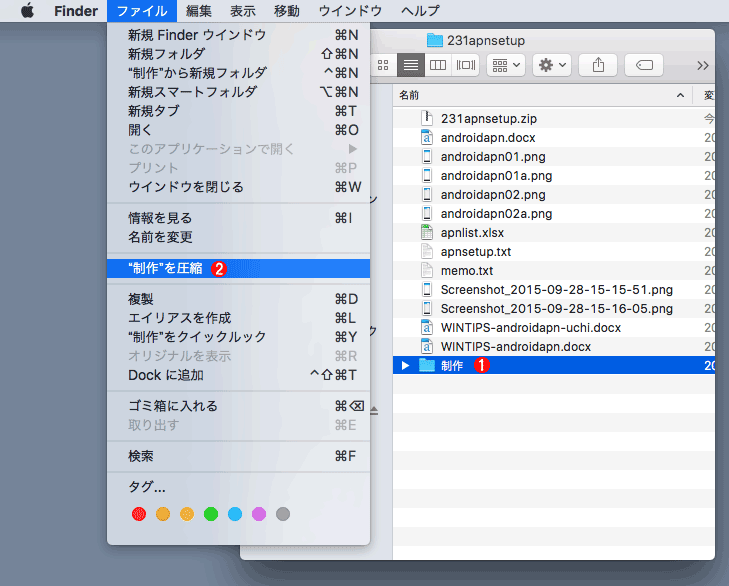
Task: Click the 231apnsetup.zip file icon
Action: 427,119
